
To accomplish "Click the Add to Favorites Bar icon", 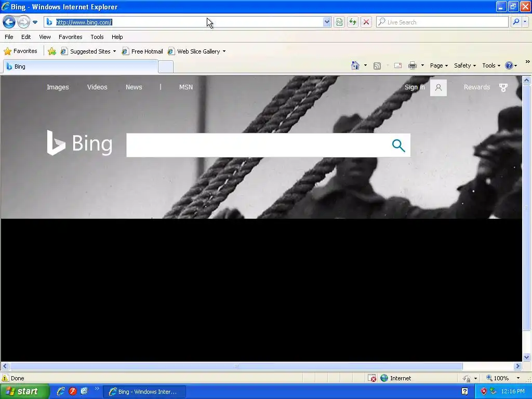I will tap(52, 51).
